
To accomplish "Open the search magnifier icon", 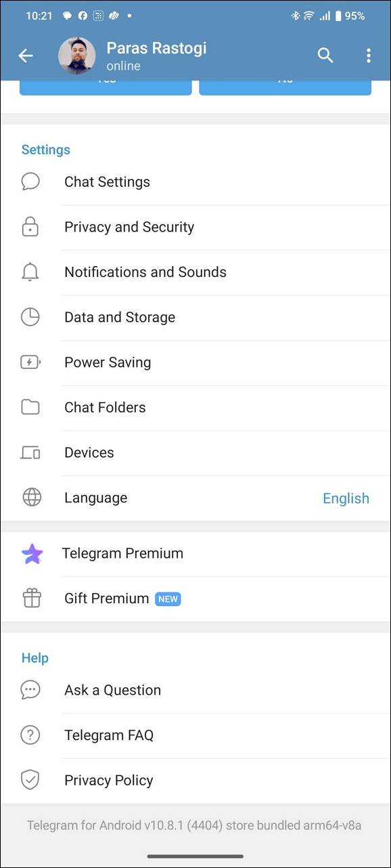I will (325, 56).
